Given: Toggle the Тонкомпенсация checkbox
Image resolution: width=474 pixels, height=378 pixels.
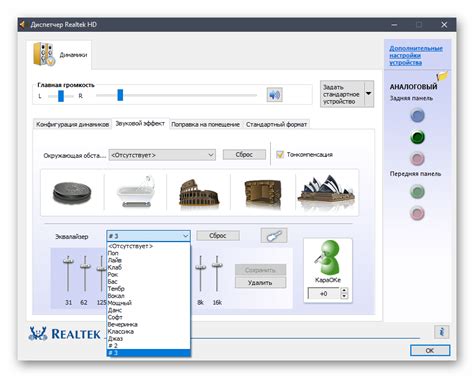Looking at the screenshot, I should point(280,154).
